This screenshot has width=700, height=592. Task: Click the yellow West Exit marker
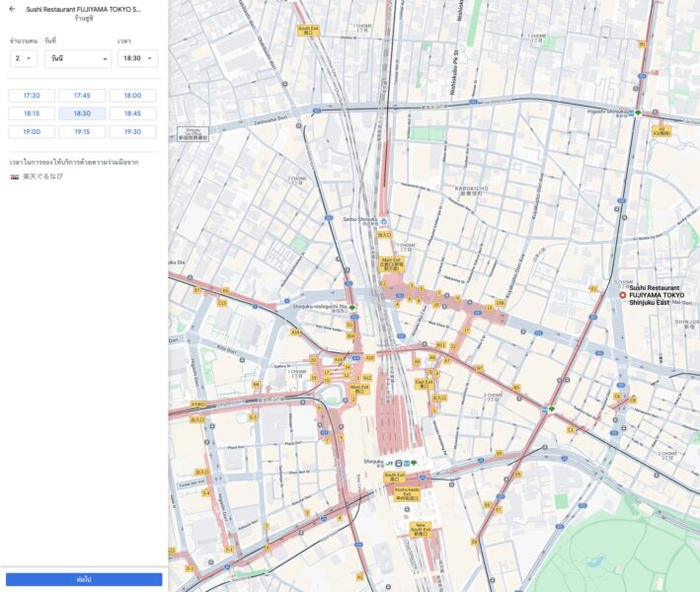tap(359, 388)
